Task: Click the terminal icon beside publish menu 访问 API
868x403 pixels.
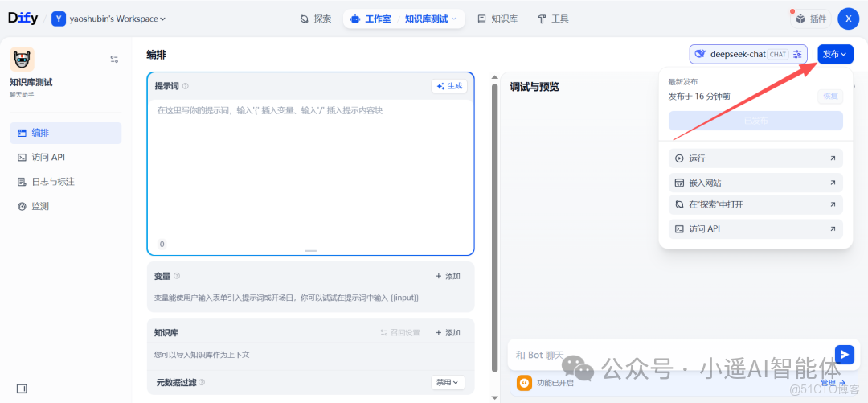Action: [x=679, y=229]
